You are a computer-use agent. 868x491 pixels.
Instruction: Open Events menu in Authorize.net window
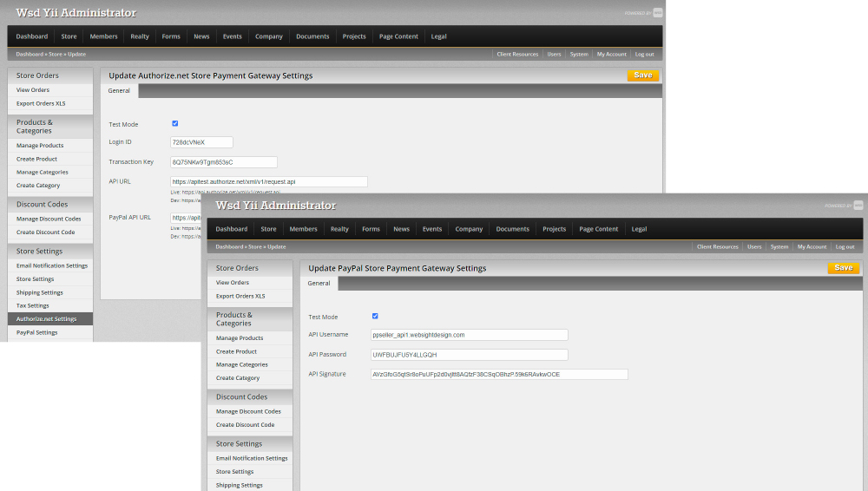[232, 36]
